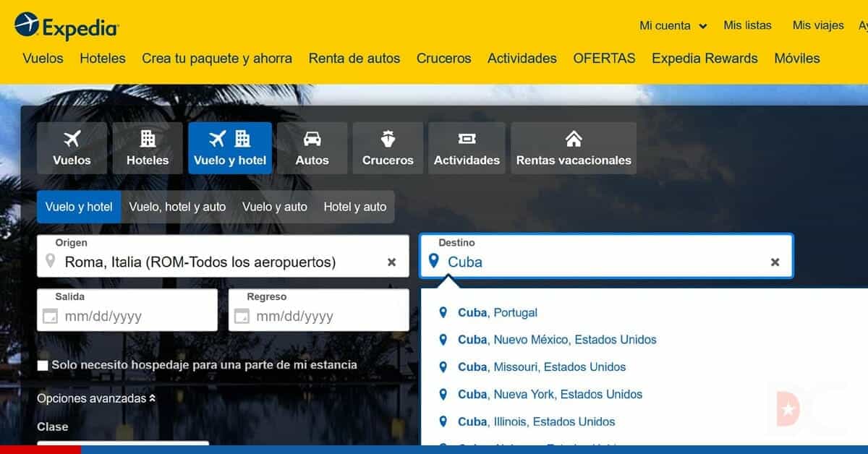Select the Vuelos airplane tab
The width and height of the screenshot is (868, 454).
pos(72,148)
